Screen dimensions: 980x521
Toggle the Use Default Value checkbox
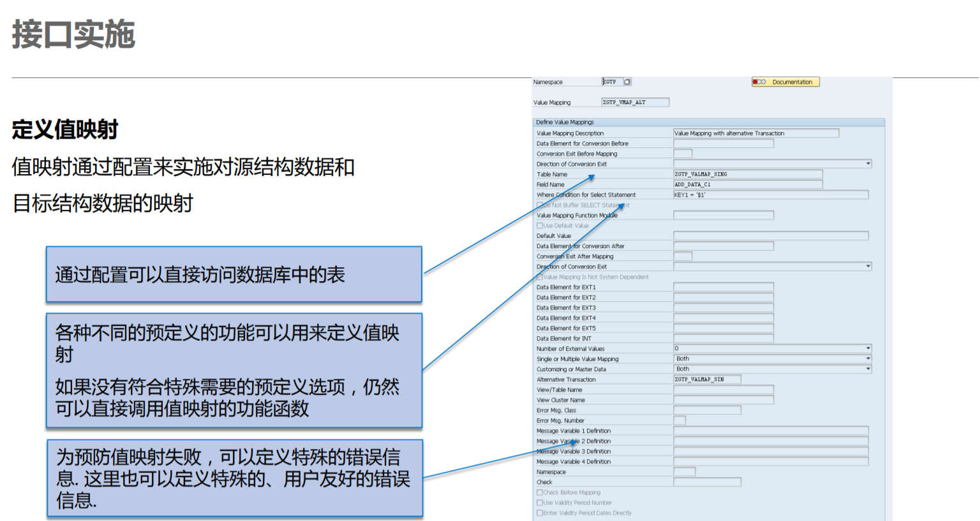pyautogui.click(x=540, y=226)
